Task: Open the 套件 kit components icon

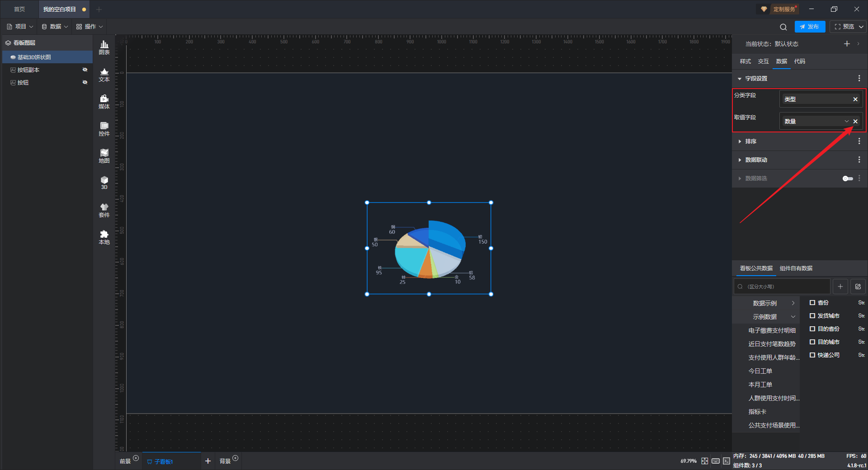Action: pos(104,210)
